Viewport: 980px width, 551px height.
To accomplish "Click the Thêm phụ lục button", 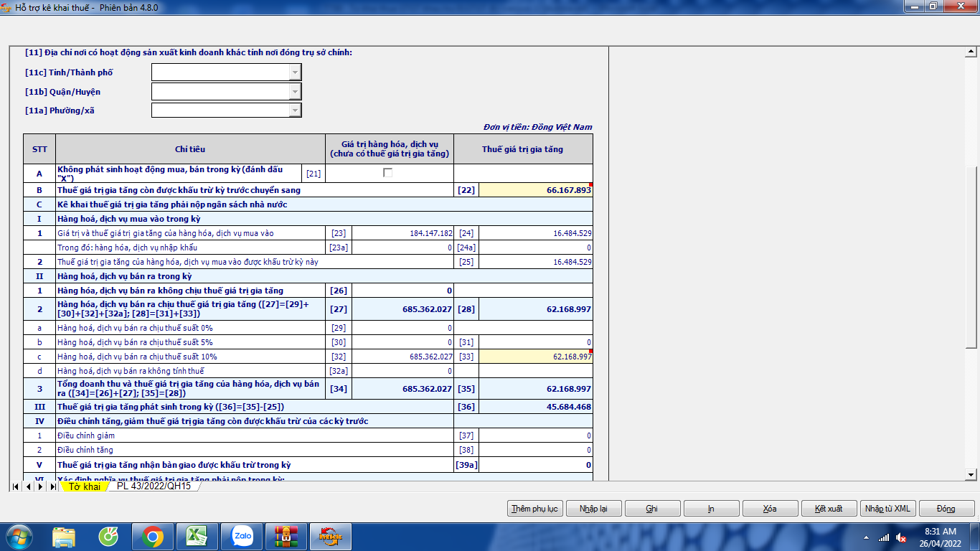I will coord(534,509).
